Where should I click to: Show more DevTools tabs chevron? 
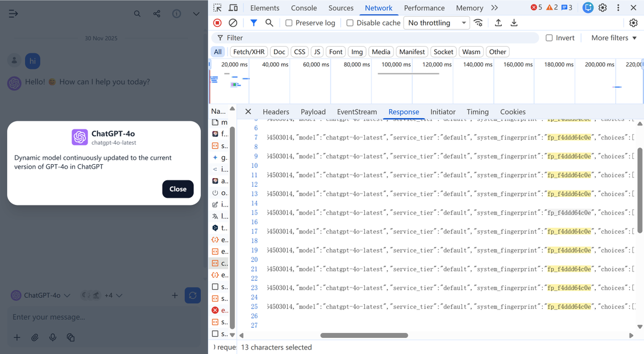coord(494,8)
